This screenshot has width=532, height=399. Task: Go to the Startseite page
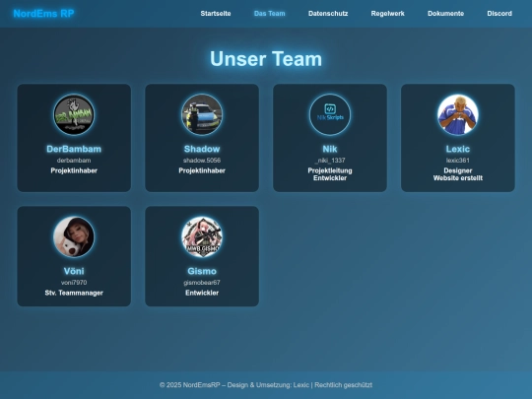click(x=216, y=14)
